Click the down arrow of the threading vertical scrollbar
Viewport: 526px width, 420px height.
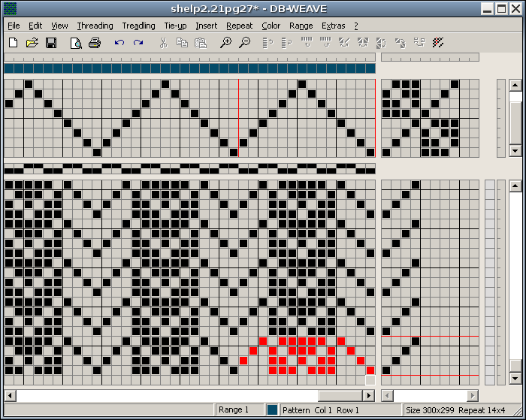515,151
